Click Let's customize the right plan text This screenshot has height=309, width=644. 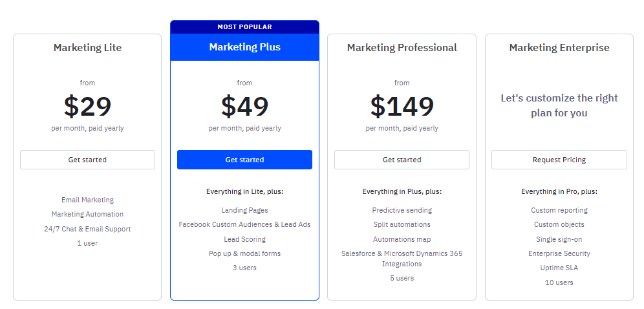[x=559, y=105]
